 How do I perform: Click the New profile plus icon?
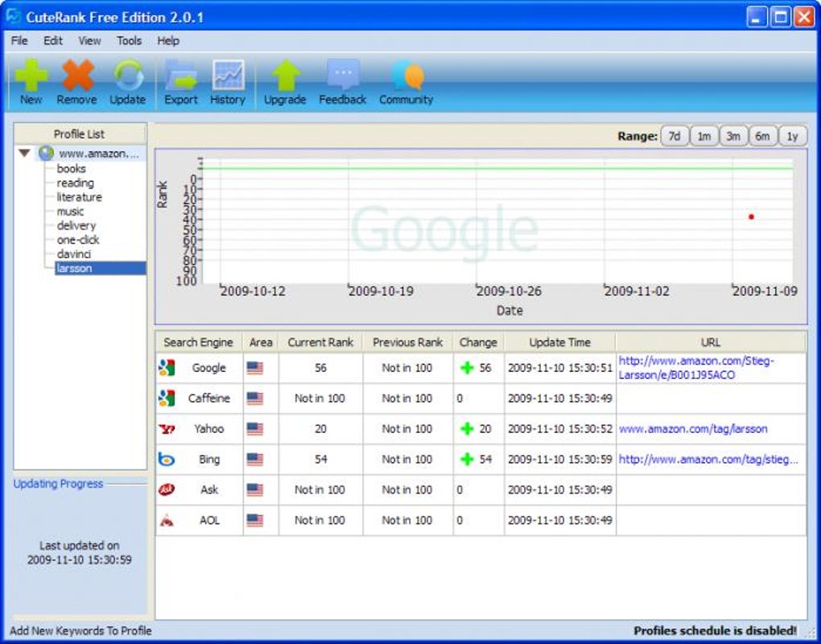[x=31, y=76]
